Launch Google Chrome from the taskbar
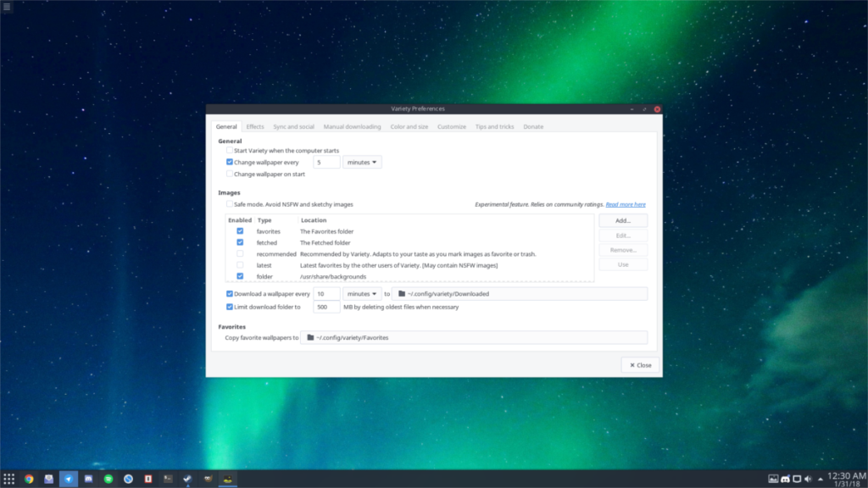Screen dimensions: 868x488 28,478
